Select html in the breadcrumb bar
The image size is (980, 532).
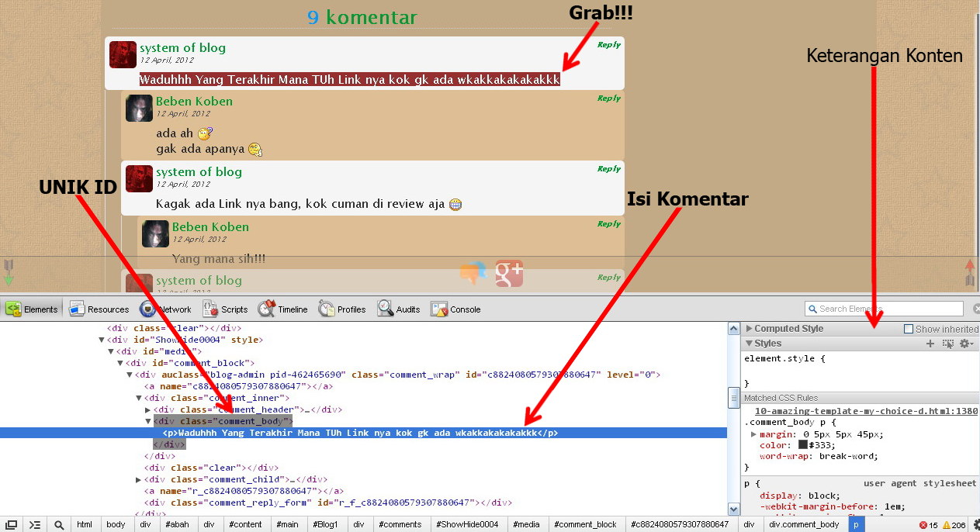point(85,524)
